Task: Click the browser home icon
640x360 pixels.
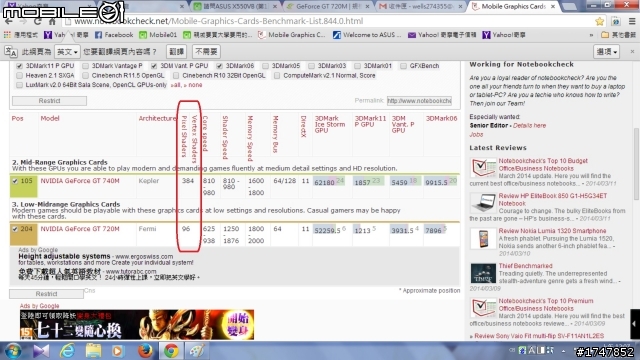Action: coord(52,21)
